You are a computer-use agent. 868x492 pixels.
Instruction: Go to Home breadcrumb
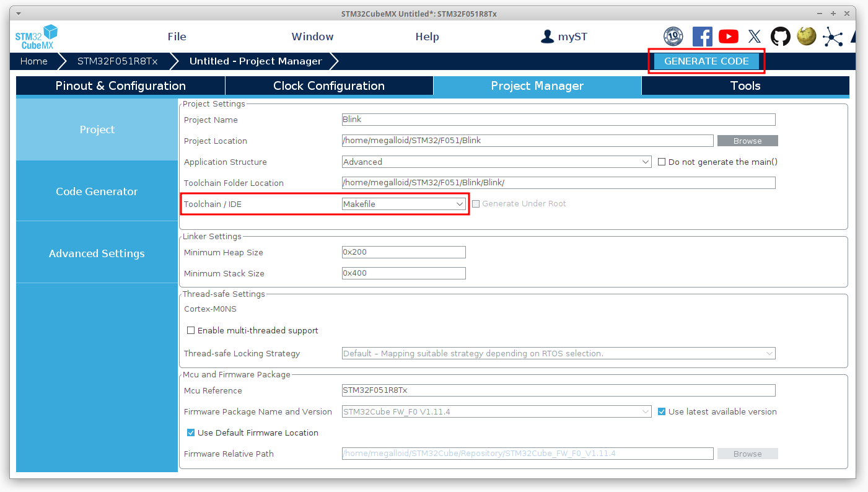pyautogui.click(x=34, y=61)
